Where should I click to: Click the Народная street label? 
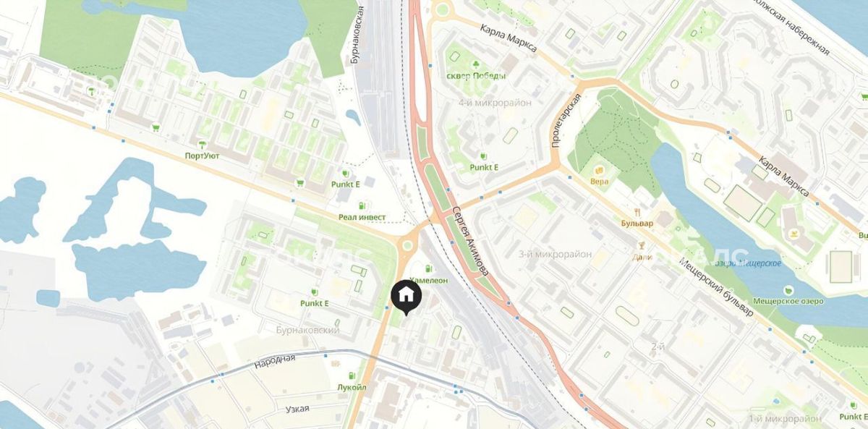275,359
